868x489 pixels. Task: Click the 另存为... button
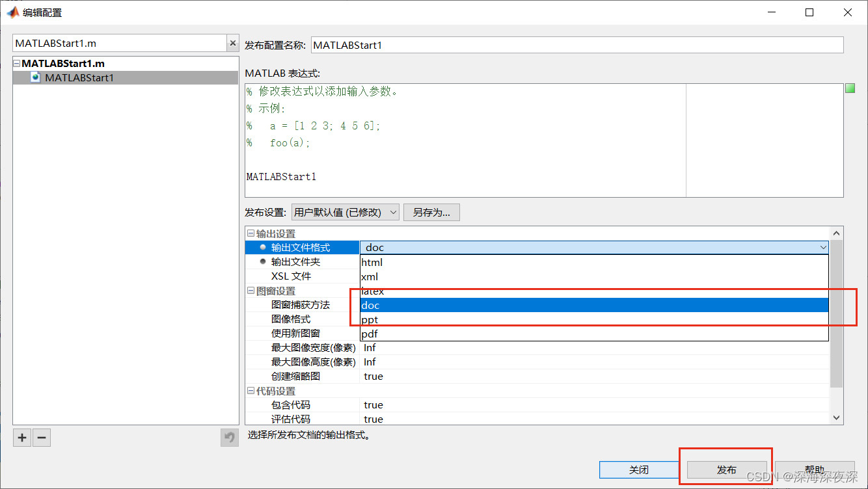point(431,212)
